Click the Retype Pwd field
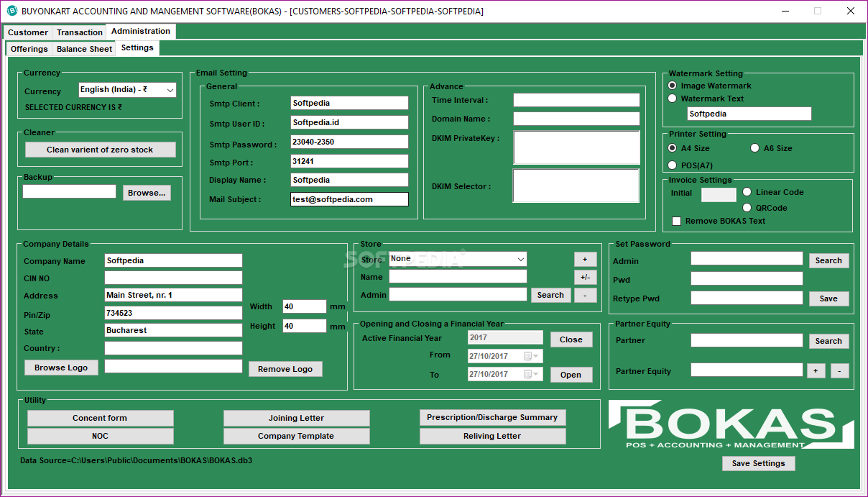The width and height of the screenshot is (868, 497). pos(747,298)
